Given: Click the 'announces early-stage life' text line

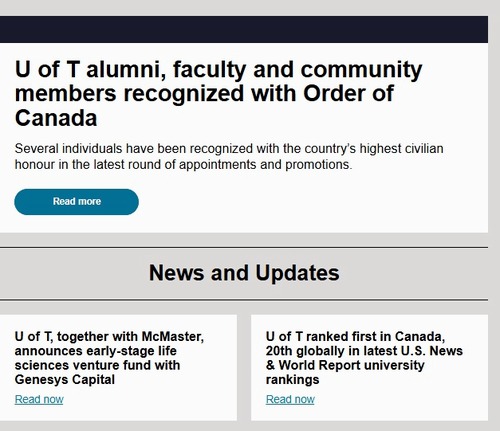Looking at the screenshot, I should (x=96, y=351).
